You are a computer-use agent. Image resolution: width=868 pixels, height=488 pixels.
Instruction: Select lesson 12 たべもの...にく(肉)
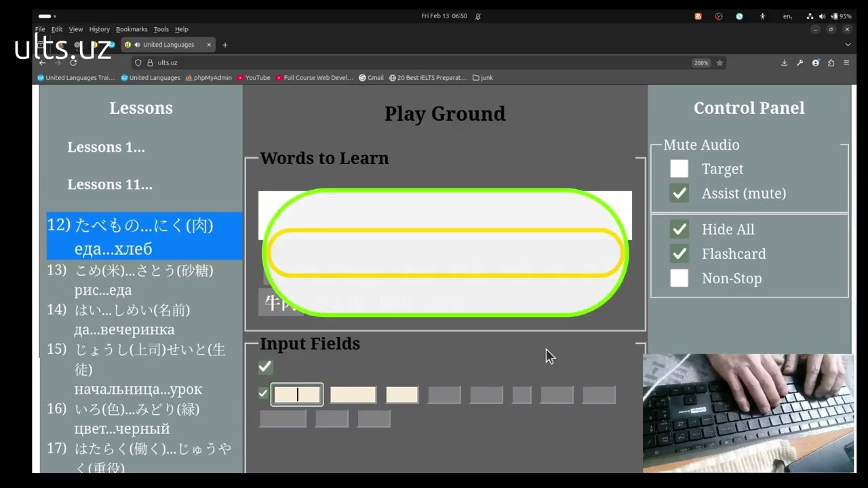coord(144,236)
